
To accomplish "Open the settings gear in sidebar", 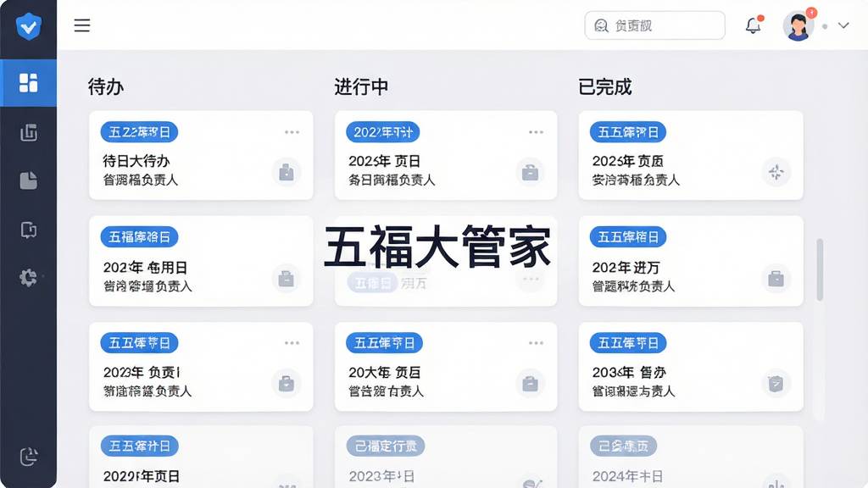I will [x=28, y=277].
